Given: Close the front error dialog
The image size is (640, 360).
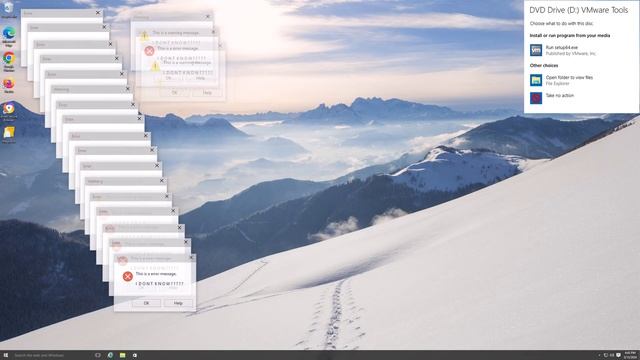Looking at the screenshot, I should point(191,258).
